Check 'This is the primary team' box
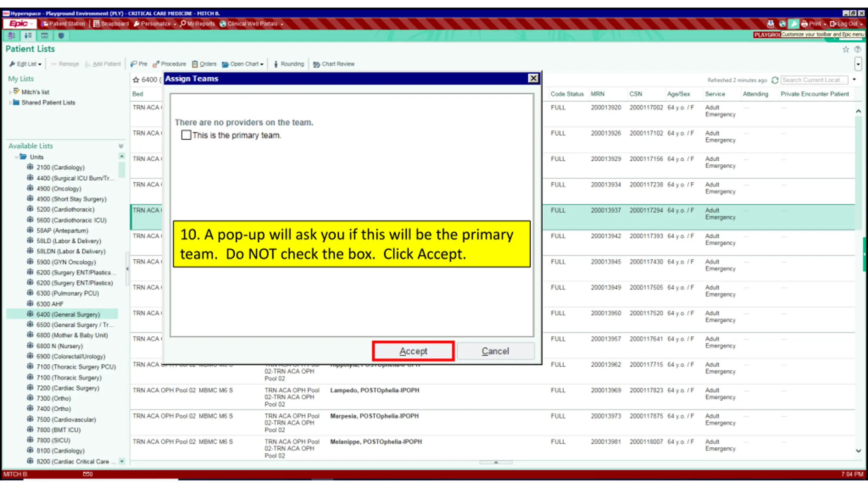868x488 pixels. click(x=186, y=135)
